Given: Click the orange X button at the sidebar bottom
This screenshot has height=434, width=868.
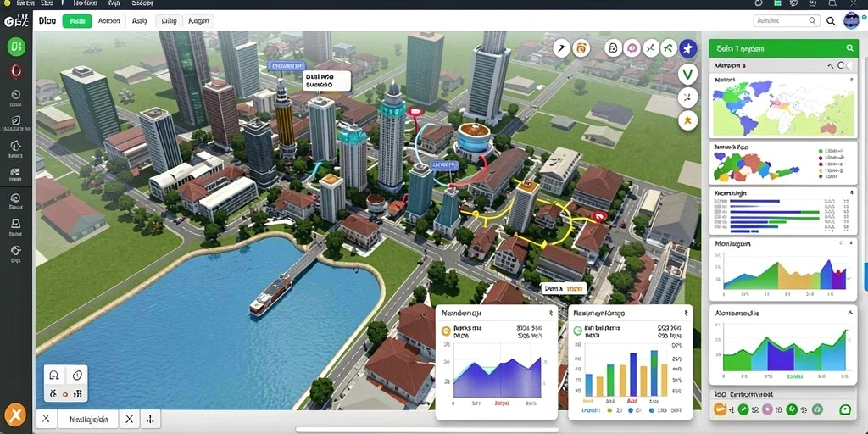Looking at the screenshot, I should 14,415.
